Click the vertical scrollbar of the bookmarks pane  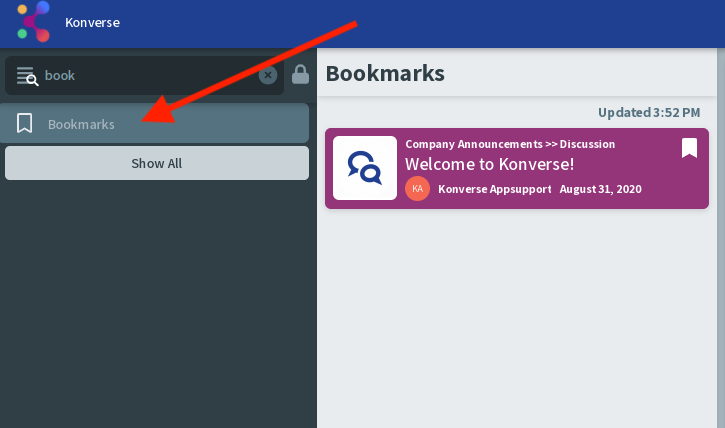(721, 238)
